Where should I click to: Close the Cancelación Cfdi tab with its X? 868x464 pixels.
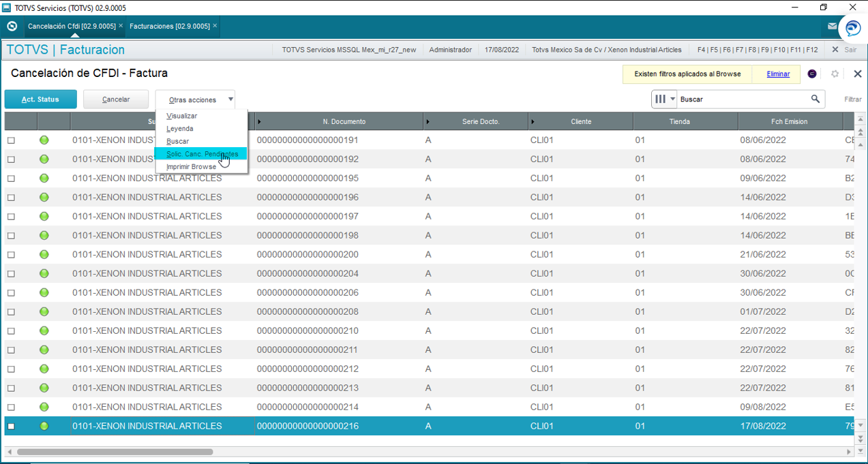tap(121, 26)
